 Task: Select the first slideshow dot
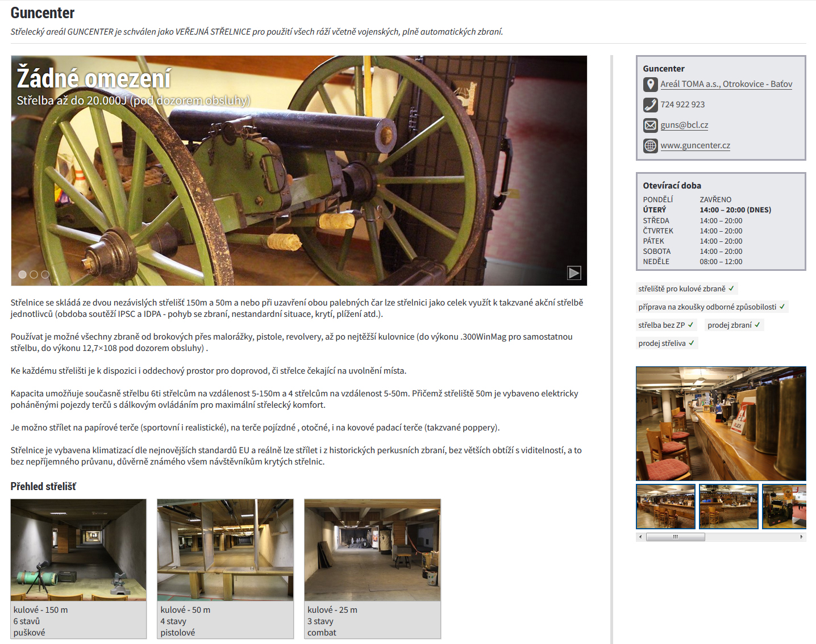23,274
